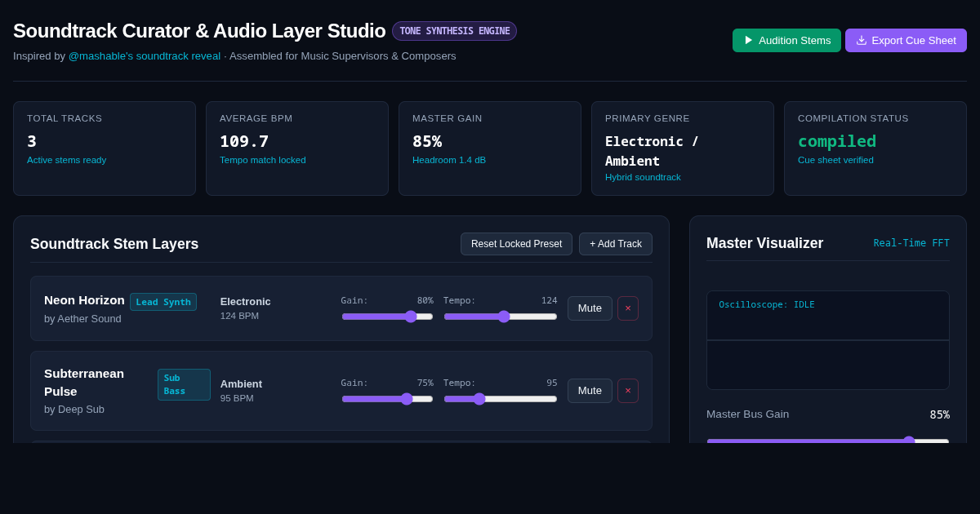Screen dimensions: 980x514
Task: Click the Master Visualizer heading
Action: pyautogui.click(x=764, y=243)
